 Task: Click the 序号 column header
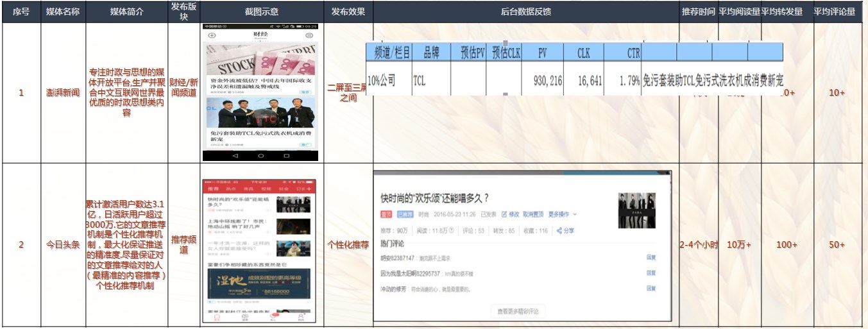[21, 12]
